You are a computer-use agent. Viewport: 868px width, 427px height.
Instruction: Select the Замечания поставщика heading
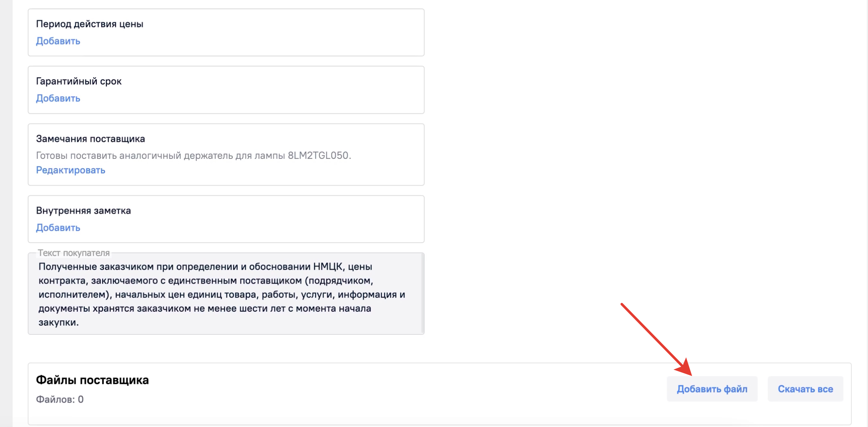click(x=90, y=139)
